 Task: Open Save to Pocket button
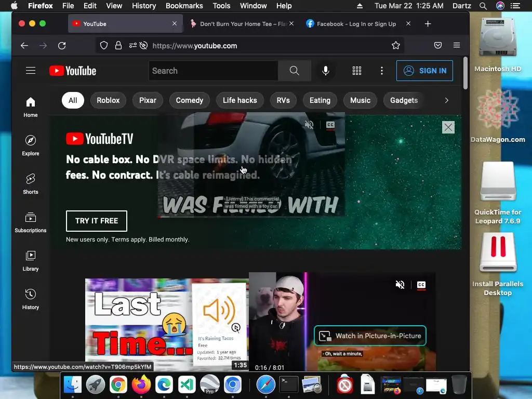[x=438, y=46]
